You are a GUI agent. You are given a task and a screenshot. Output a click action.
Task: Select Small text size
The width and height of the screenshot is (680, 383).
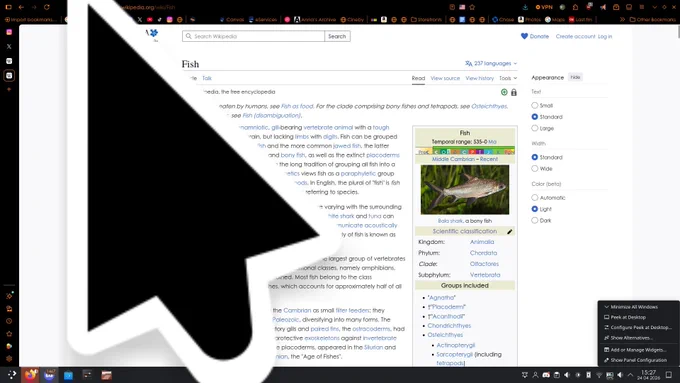(534, 105)
